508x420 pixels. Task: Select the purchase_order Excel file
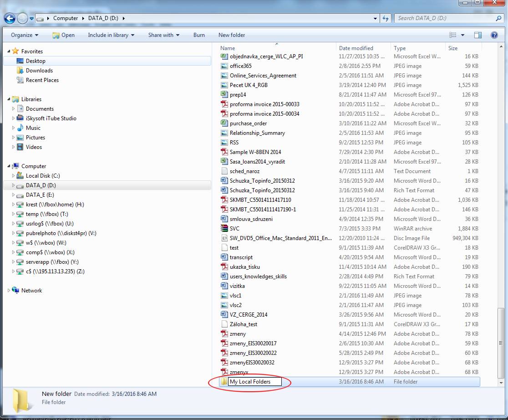[248, 123]
